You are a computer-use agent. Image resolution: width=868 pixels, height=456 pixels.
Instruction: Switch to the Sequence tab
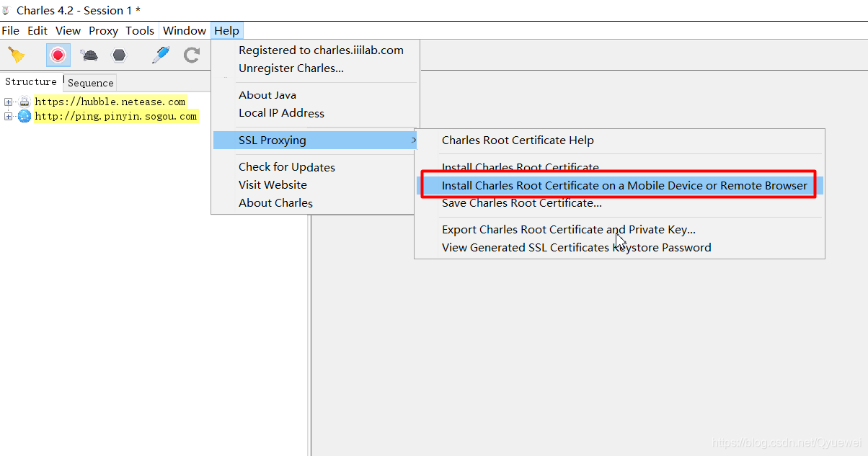pos(90,83)
